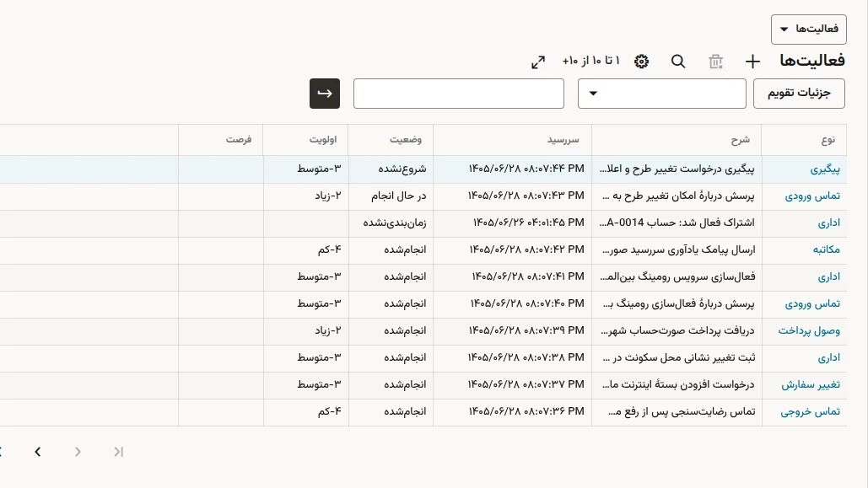Open the اداری link for اشتراک فعال شد row
The height and width of the screenshot is (488, 868).
pos(828,223)
